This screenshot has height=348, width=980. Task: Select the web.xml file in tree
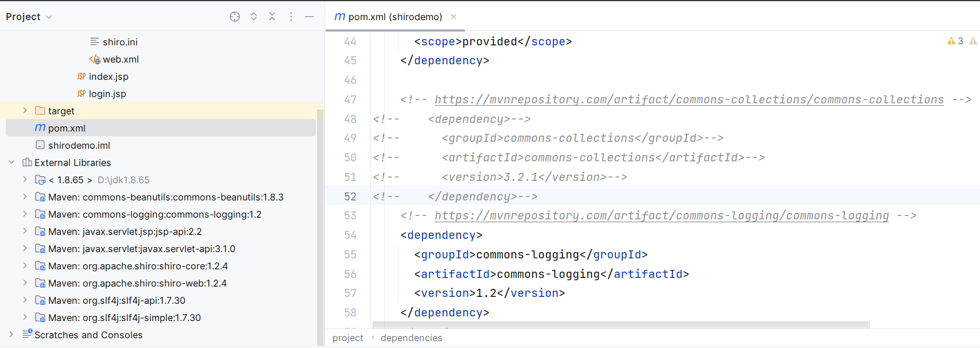(x=121, y=59)
